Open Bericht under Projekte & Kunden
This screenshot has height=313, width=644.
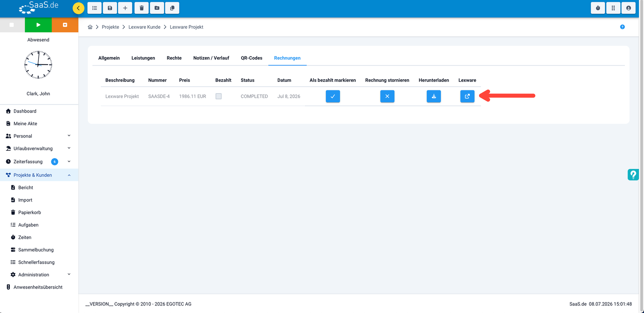tap(26, 187)
